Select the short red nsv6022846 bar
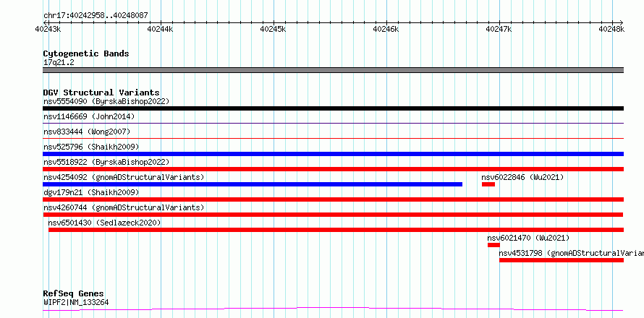Viewport: 644px width, 318px height. tap(488, 184)
